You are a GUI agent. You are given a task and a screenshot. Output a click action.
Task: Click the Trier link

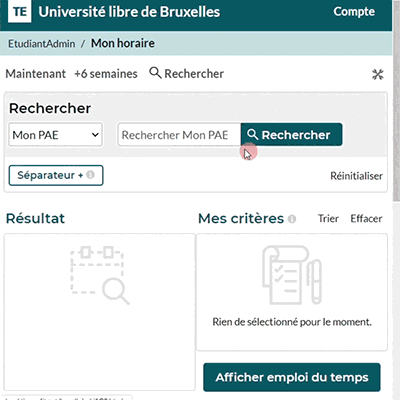pos(328,219)
